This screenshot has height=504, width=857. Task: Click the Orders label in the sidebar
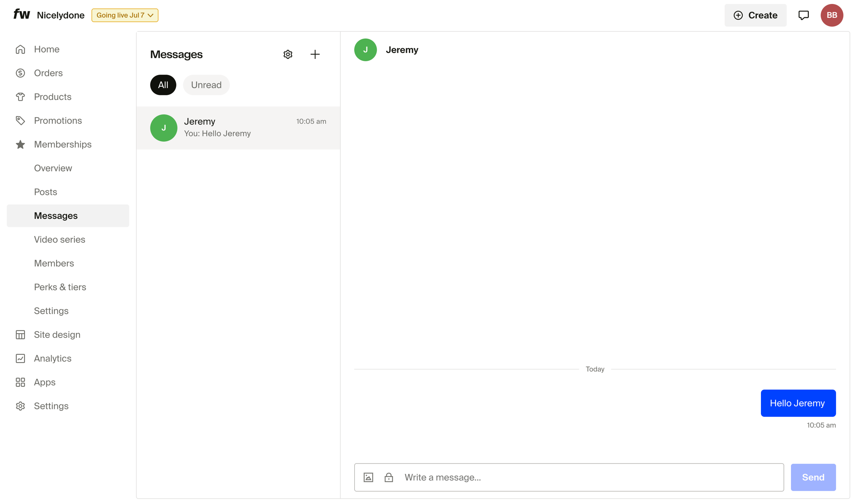[49, 73]
